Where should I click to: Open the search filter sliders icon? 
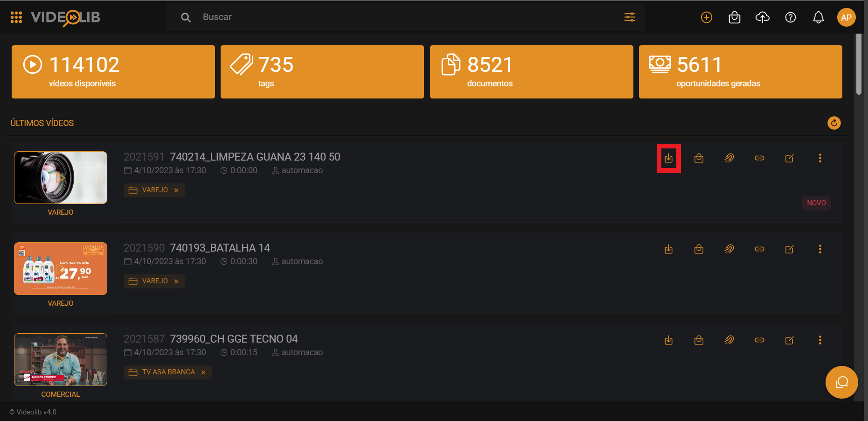pos(630,17)
